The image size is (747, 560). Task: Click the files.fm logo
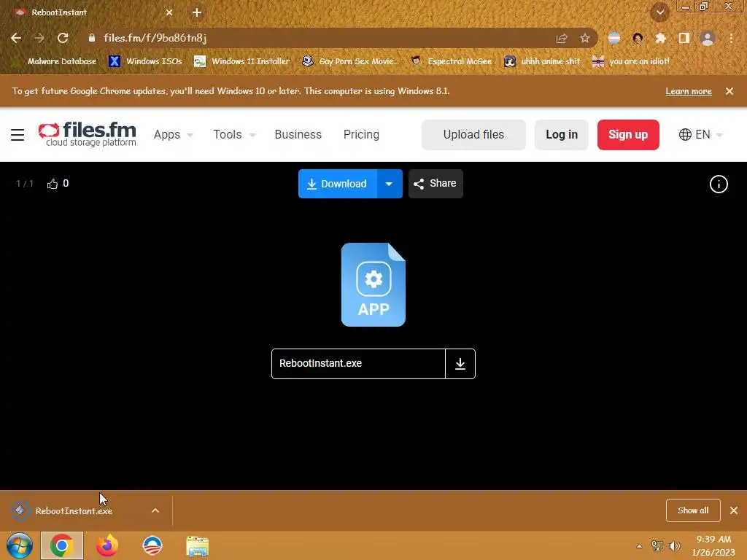pyautogui.click(x=88, y=134)
